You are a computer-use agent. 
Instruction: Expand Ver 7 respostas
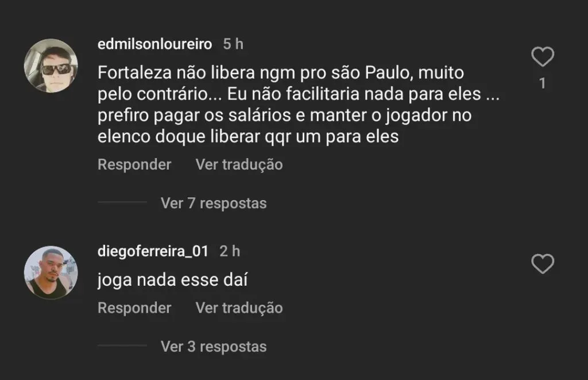(214, 203)
